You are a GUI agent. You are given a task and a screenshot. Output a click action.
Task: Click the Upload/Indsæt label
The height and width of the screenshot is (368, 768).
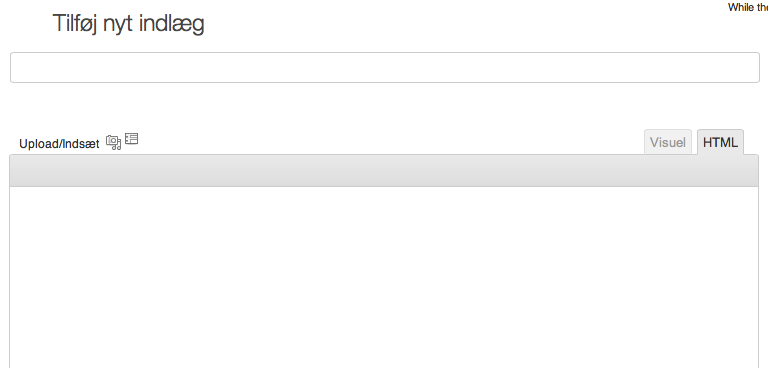tap(59, 144)
